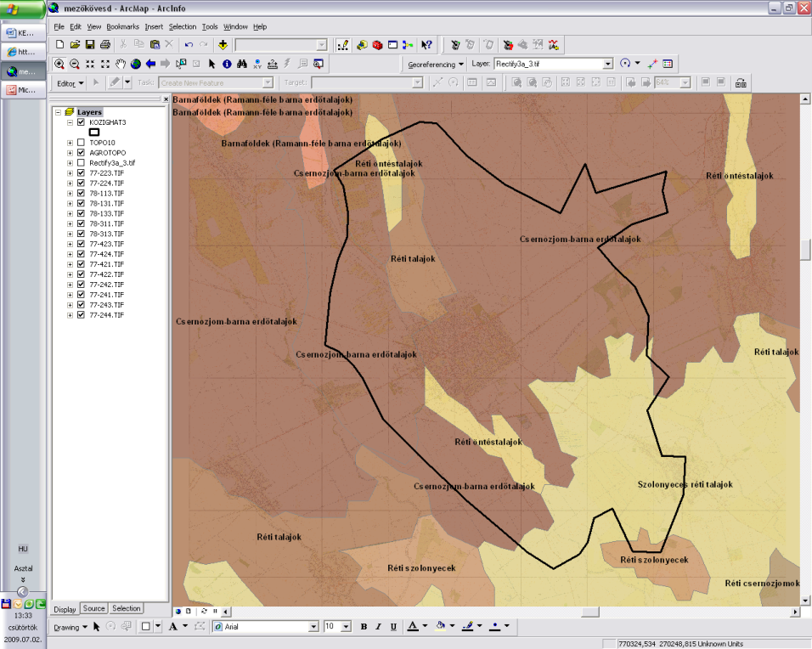Image resolution: width=812 pixels, height=649 pixels.
Task: Select the Zoom In tool
Action: (59, 64)
